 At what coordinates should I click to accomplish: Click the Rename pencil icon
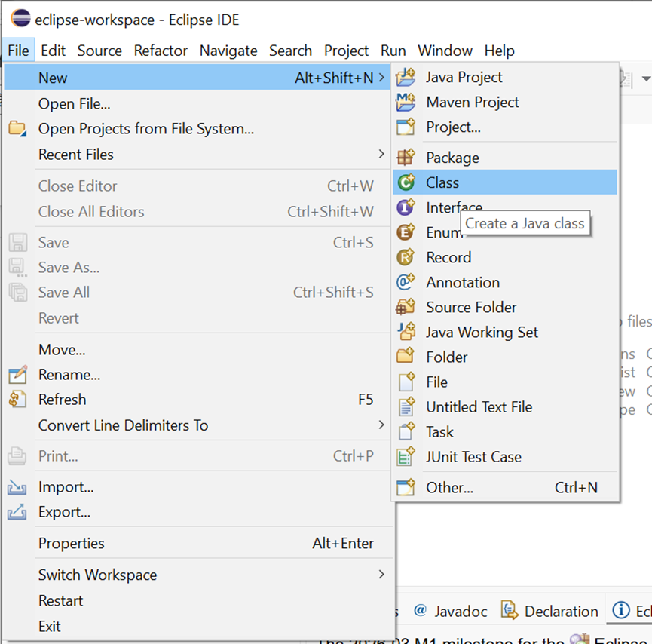pyautogui.click(x=17, y=375)
